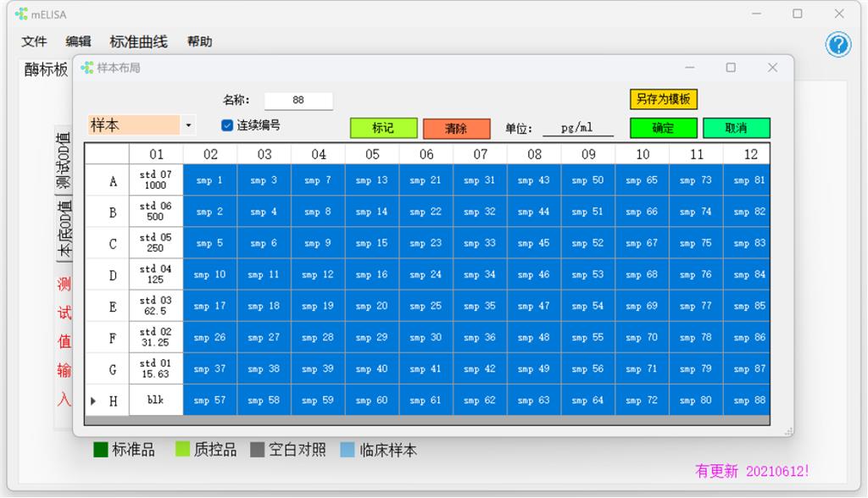Viewport: 868px width, 498px height.
Task: Click the 样本布局 dialog logo icon
Action: [x=87, y=68]
